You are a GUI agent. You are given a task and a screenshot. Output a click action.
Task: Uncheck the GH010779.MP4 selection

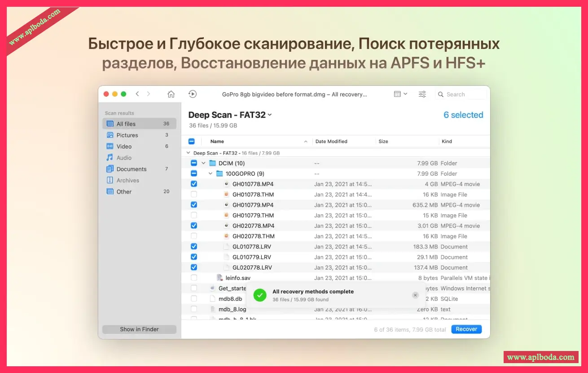[193, 204]
